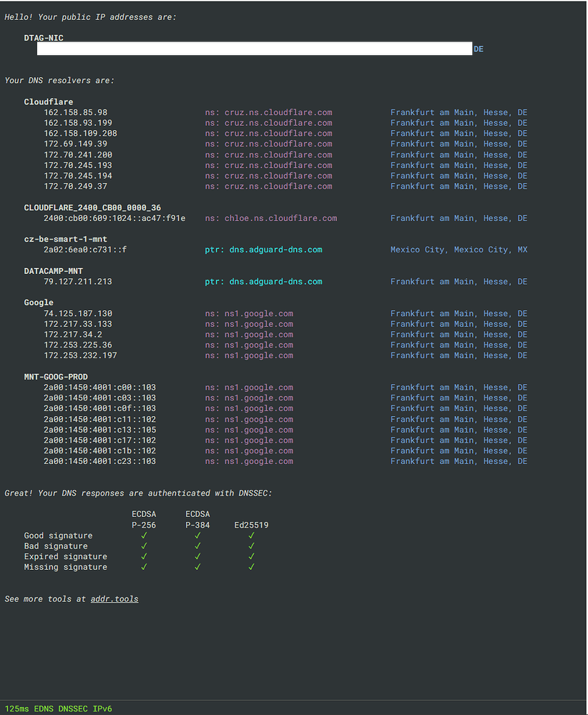Click the Expired signature row label
The width and height of the screenshot is (588, 715).
(x=66, y=556)
